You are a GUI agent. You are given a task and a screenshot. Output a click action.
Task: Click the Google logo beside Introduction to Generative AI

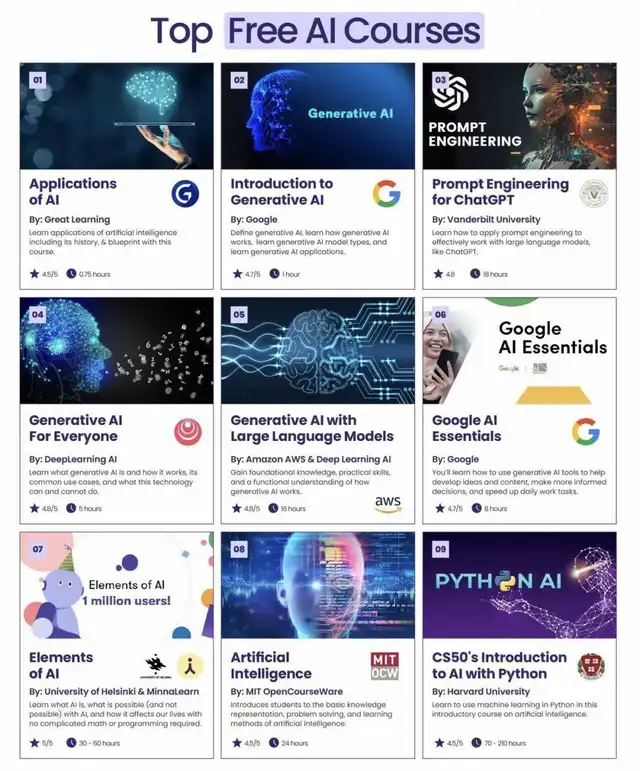pyautogui.click(x=386, y=194)
